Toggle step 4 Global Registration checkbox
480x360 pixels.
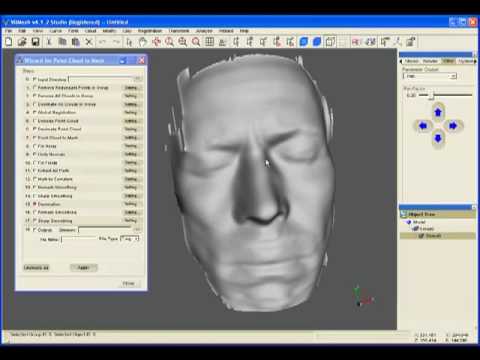35,112
